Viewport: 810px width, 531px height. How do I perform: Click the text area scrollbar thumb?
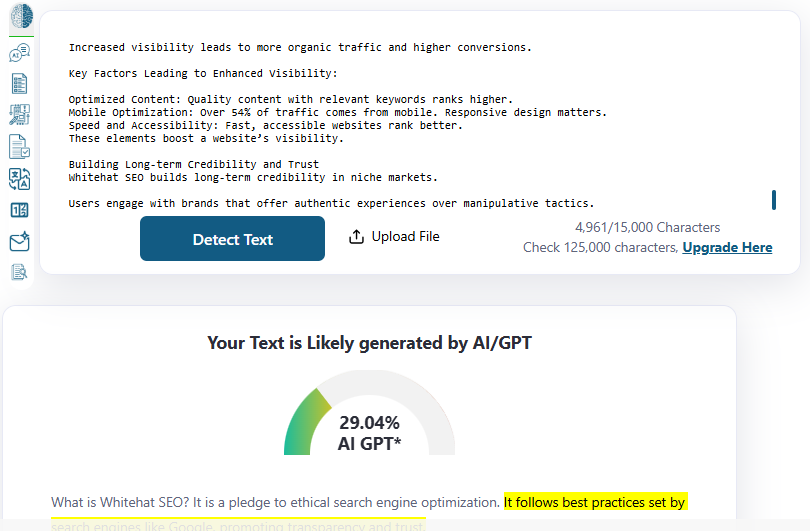[774, 200]
